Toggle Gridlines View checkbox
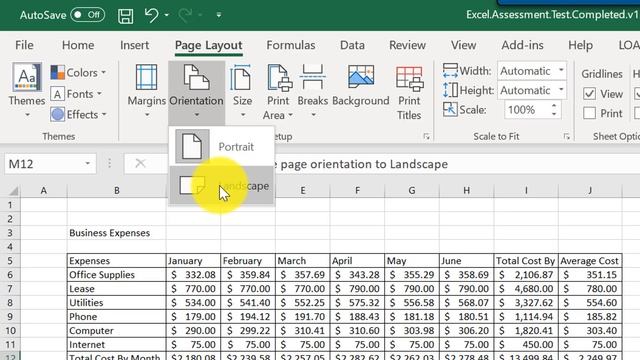This screenshot has height=360, width=640. pyautogui.click(x=589, y=94)
